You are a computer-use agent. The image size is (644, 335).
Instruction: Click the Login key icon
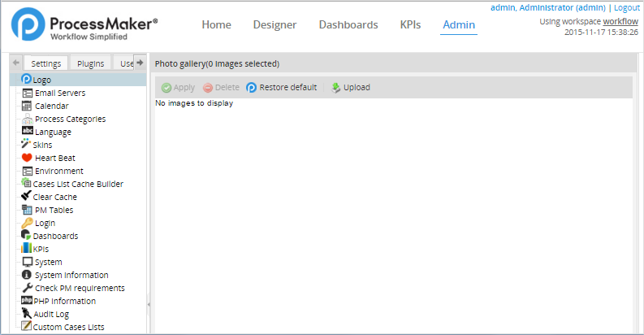(x=27, y=223)
